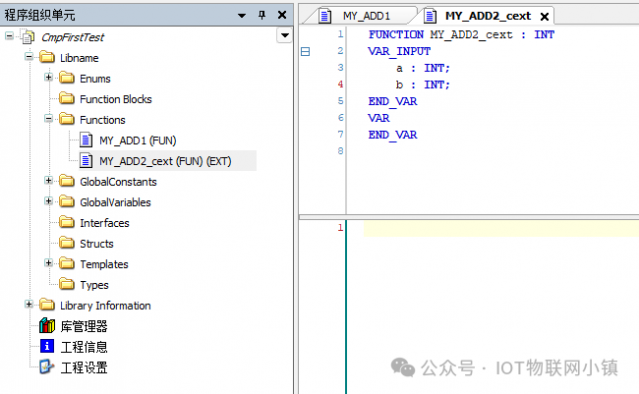
Task: Expand the GlobalConstants folder
Action: click(x=48, y=180)
